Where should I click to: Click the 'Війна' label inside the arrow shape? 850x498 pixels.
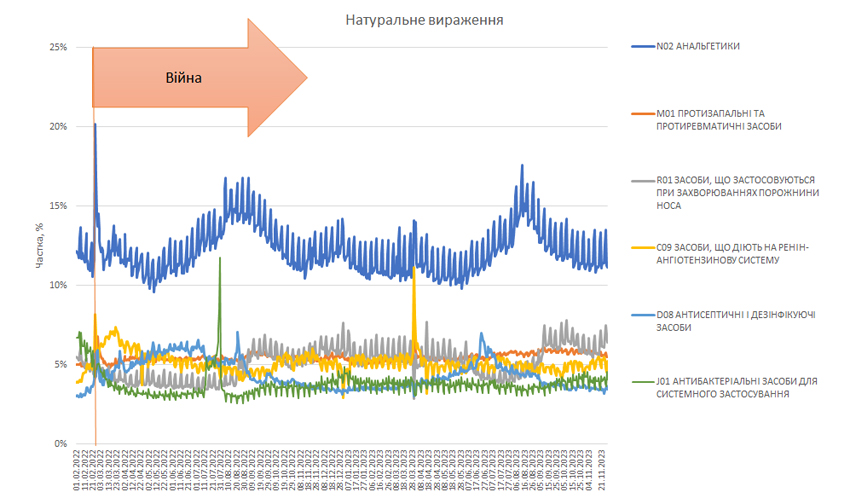tap(183, 78)
